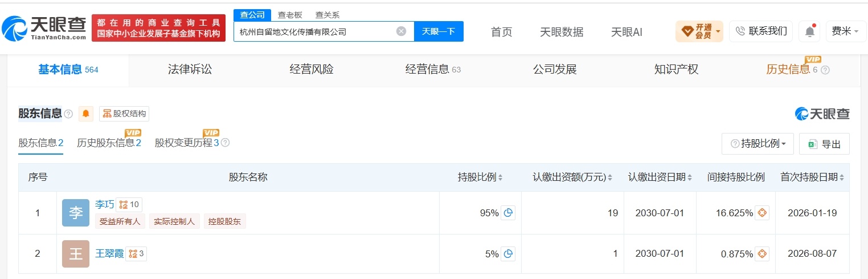Expand the 开通会员 membership dropdown arrow
This screenshot has height=279, width=868.
tap(718, 31)
